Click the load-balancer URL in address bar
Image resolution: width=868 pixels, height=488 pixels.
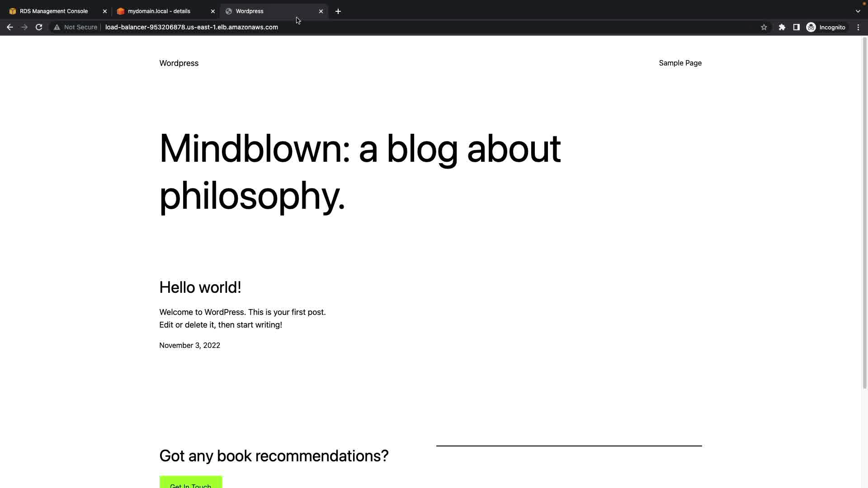pyautogui.click(x=191, y=27)
